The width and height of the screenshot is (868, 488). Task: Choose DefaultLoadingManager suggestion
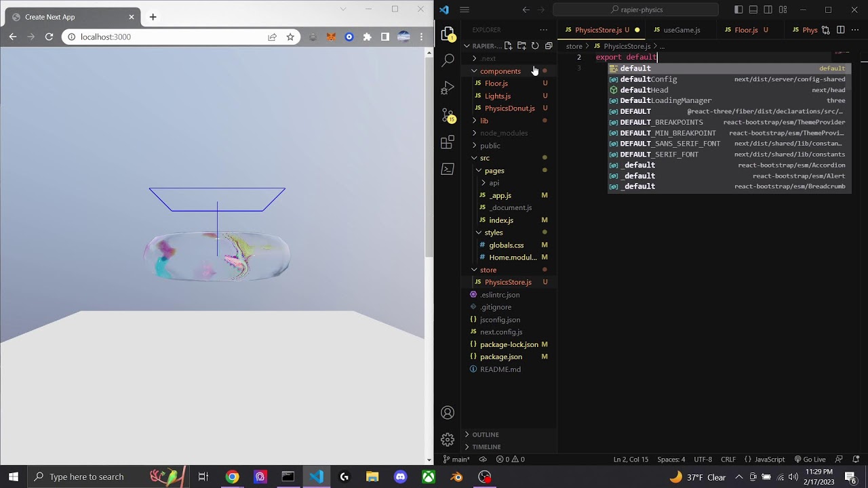point(728,100)
